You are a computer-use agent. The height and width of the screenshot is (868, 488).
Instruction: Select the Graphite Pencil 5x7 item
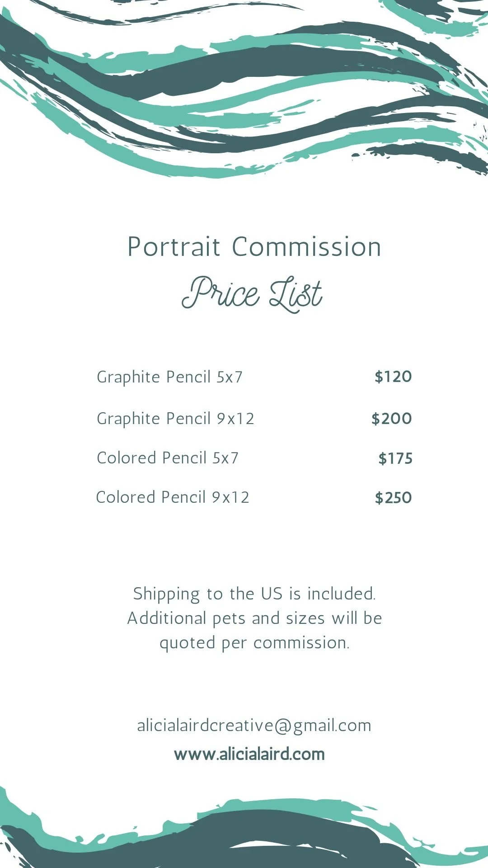tap(170, 377)
